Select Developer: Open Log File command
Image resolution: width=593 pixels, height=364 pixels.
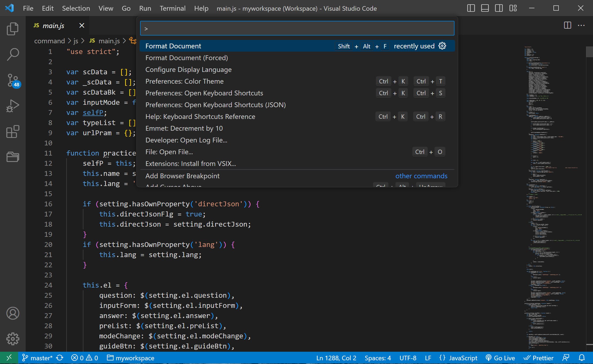point(297,140)
